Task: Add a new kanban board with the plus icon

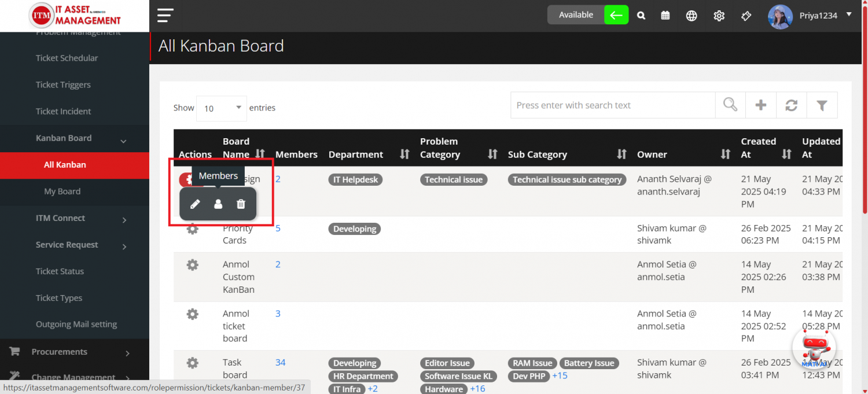Action: tap(760, 105)
